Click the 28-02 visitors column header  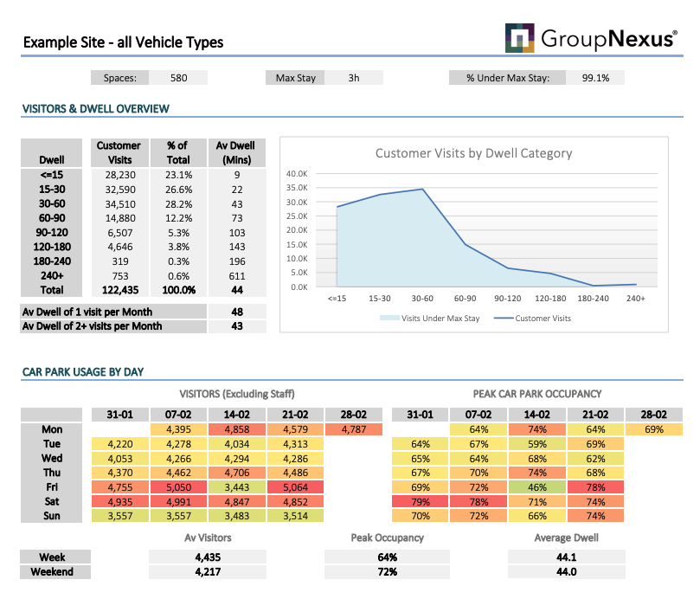(x=354, y=415)
